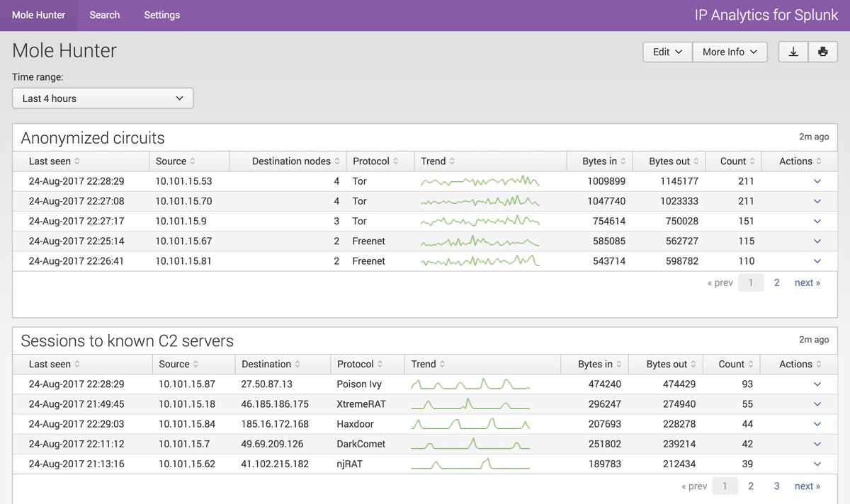Screen dimensions: 850x504
Task: Sort Anonymized circuits by Bytes out
Action: click(x=674, y=161)
